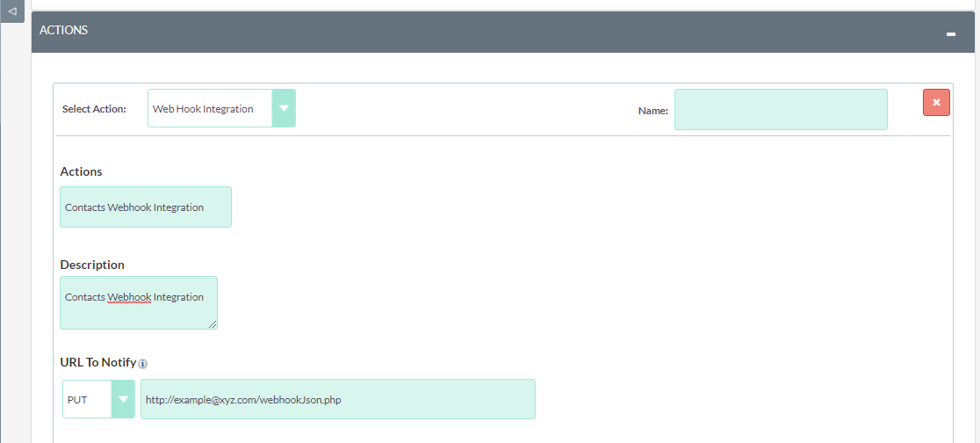Click the Description heading label
This screenshot has width=980, height=443.
click(x=92, y=265)
